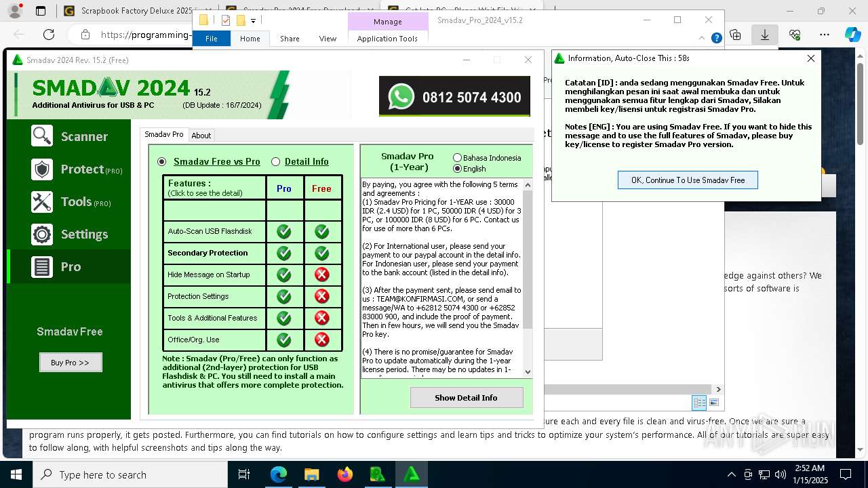868x488 pixels.
Task: Open Explorer quick access toolbar dropdown arrow
Action: coord(253,20)
